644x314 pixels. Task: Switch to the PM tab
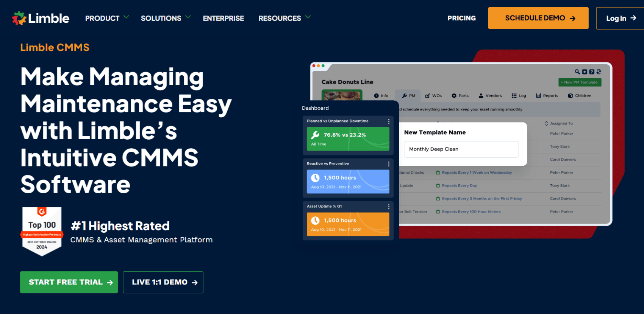pos(409,96)
